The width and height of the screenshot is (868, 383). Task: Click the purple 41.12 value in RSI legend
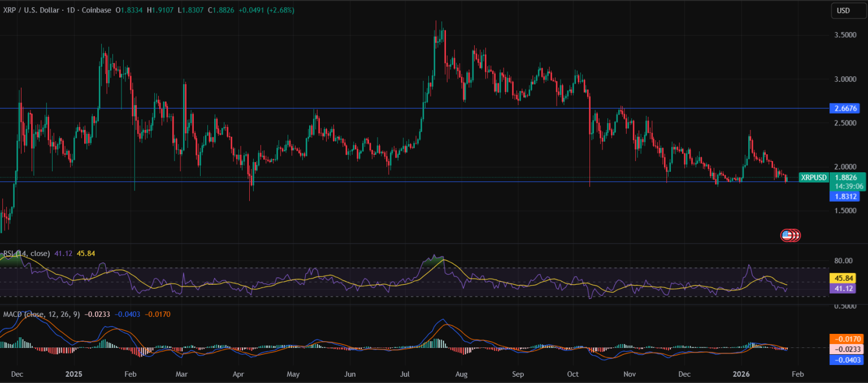[x=64, y=254]
